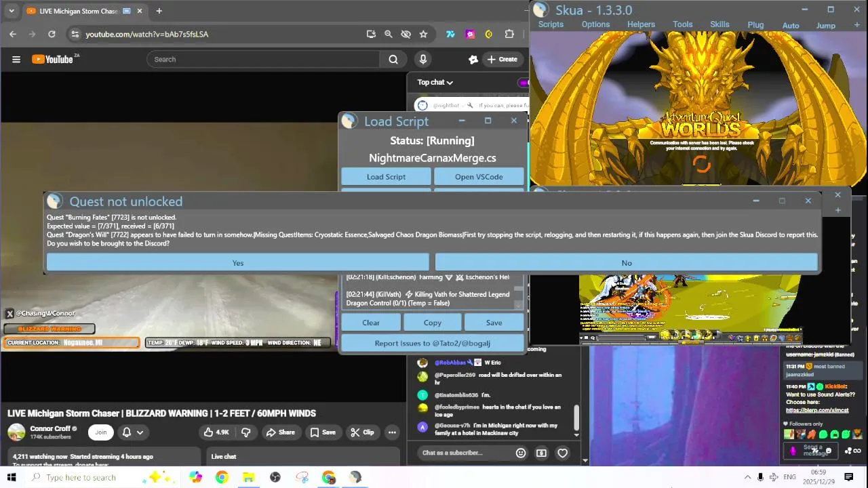
Task: Toggle the purple switch beside Top chat
Action: coord(523,83)
